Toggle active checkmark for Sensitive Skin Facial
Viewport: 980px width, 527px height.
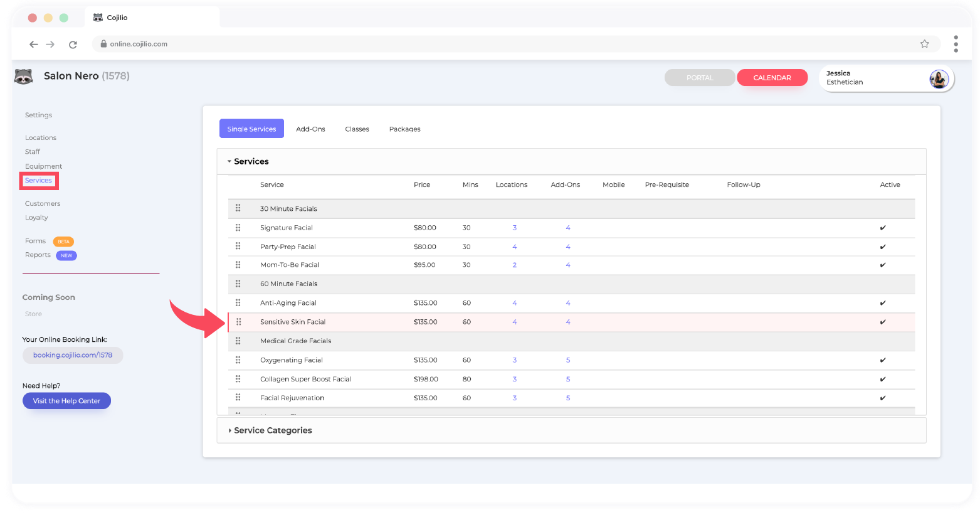pyautogui.click(x=883, y=322)
